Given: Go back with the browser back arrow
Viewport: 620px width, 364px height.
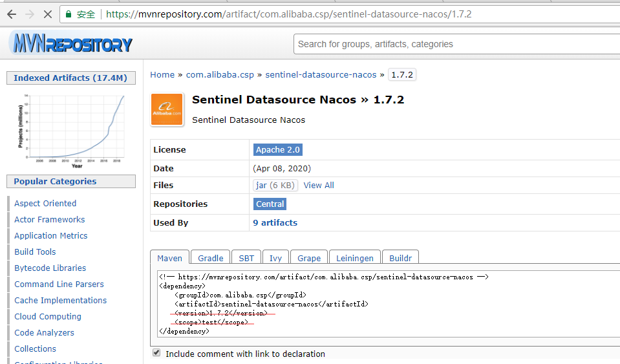Looking at the screenshot, I should (12, 15).
